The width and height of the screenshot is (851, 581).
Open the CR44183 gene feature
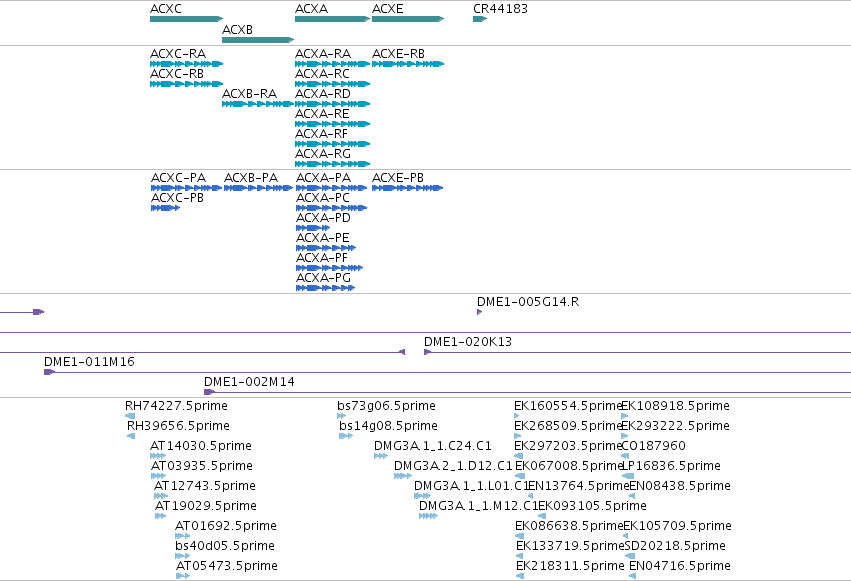point(480,19)
